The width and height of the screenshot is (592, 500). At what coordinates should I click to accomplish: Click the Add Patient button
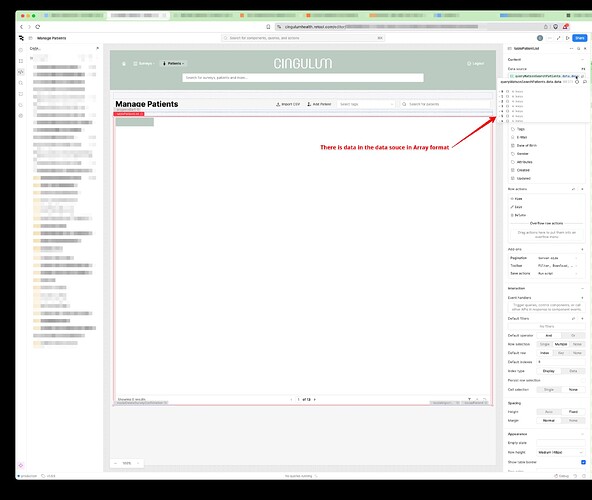(x=319, y=104)
